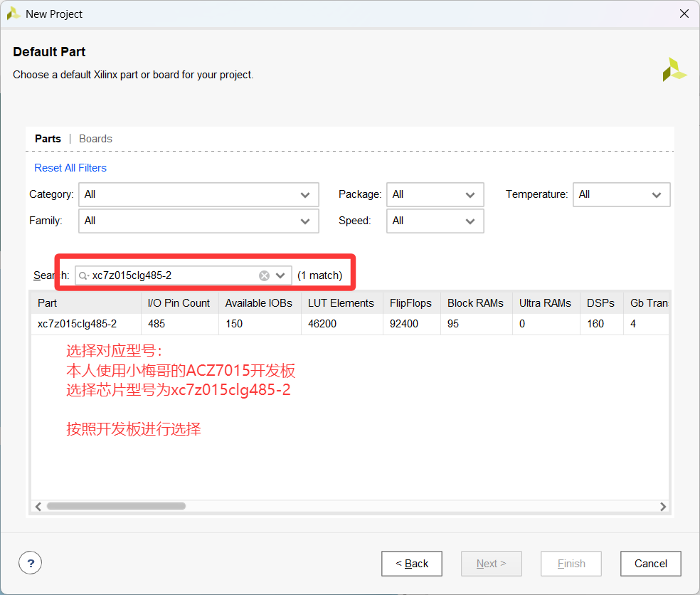Click the Finish button
The height and width of the screenshot is (595, 700).
click(571, 563)
